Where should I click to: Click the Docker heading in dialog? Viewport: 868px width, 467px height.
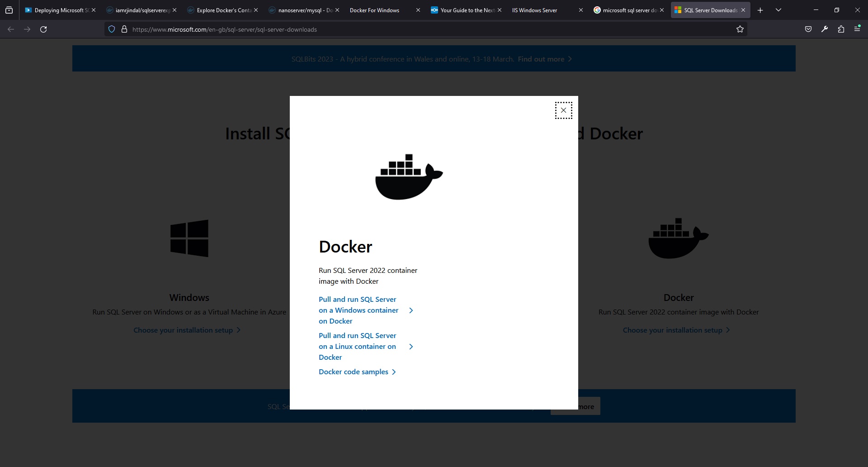345,247
